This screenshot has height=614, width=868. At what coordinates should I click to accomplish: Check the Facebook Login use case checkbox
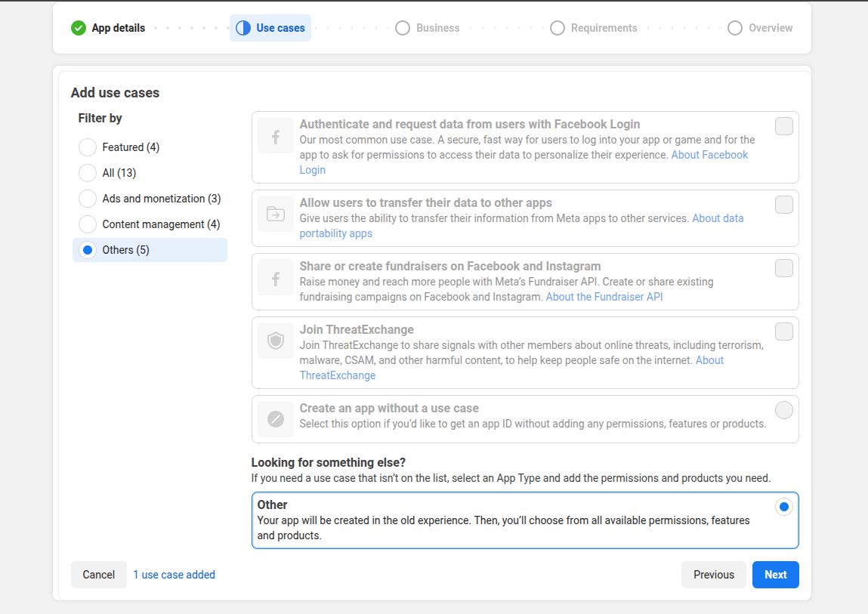783,126
